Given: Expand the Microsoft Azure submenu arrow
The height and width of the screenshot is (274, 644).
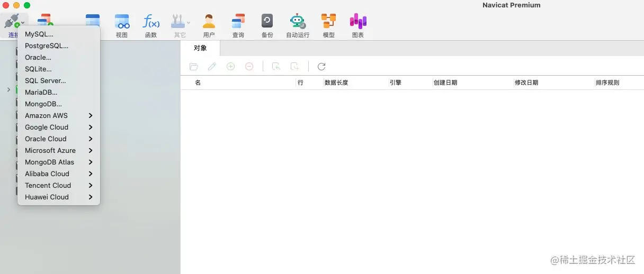Looking at the screenshot, I should click(91, 150).
